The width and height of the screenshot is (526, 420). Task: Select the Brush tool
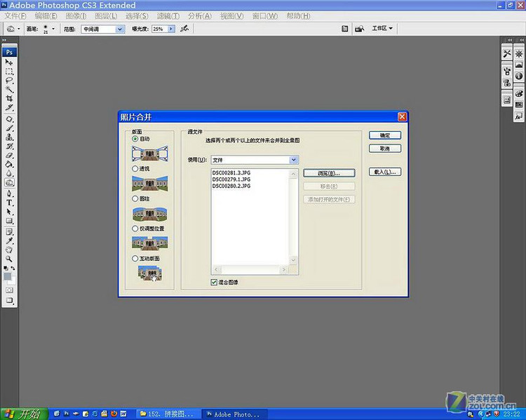click(x=9, y=128)
